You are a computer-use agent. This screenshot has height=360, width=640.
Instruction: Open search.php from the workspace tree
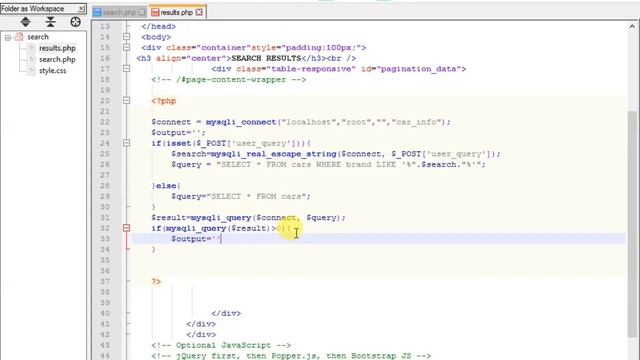tap(57, 60)
